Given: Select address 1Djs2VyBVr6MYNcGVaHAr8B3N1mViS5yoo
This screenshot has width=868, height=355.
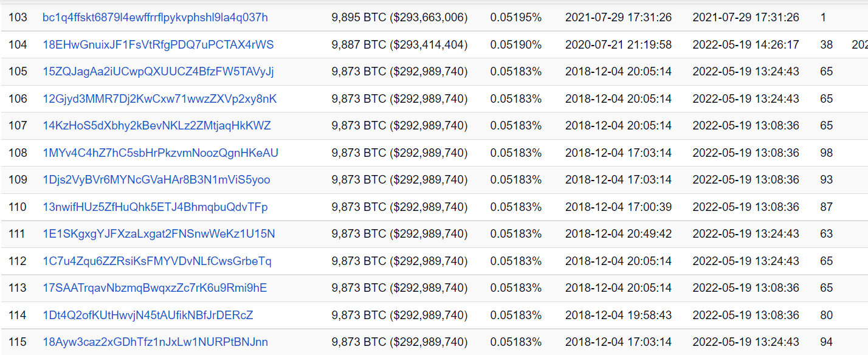Looking at the screenshot, I should click(156, 180).
